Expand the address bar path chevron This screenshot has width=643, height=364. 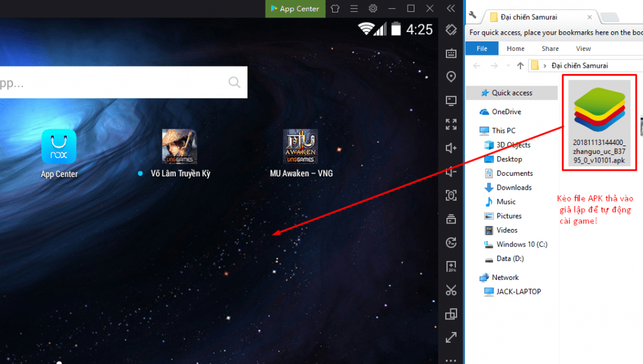point(544,66)
